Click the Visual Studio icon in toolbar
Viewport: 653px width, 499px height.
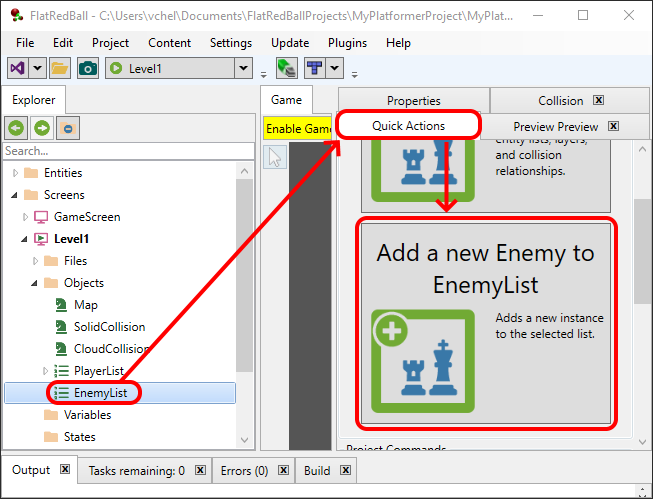tap(17, 68)
